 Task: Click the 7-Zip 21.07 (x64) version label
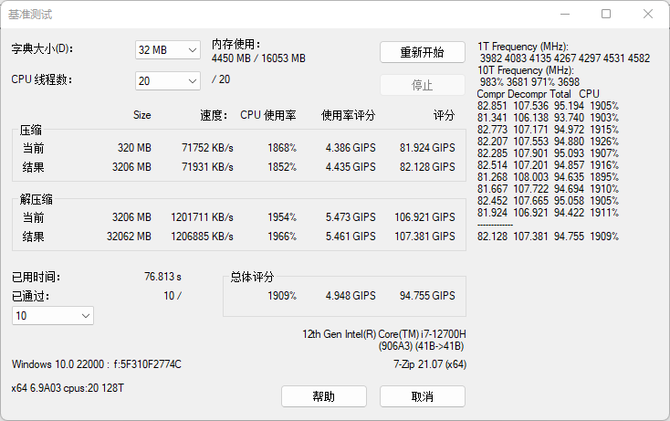(430, 364)
